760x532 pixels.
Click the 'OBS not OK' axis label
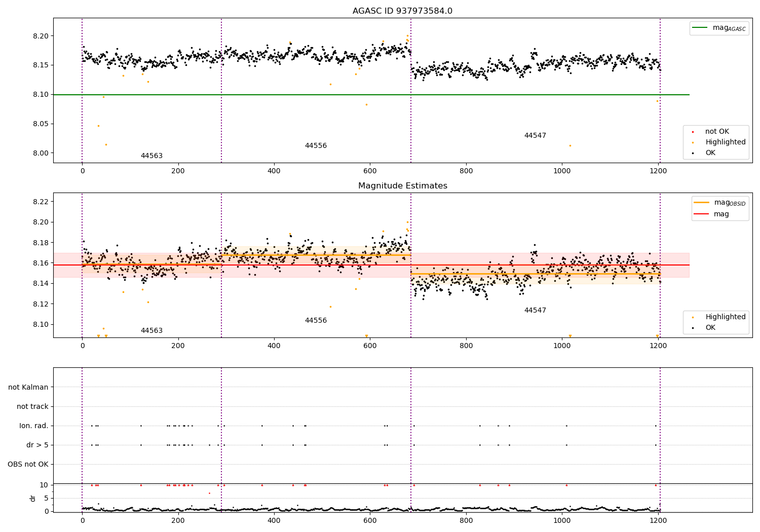click(x=28, y=465)
